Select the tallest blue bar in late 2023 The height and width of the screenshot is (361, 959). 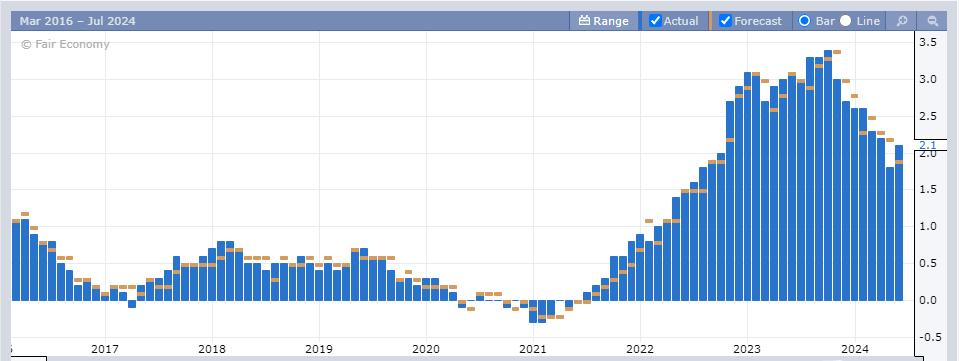[x=828, y=175]
